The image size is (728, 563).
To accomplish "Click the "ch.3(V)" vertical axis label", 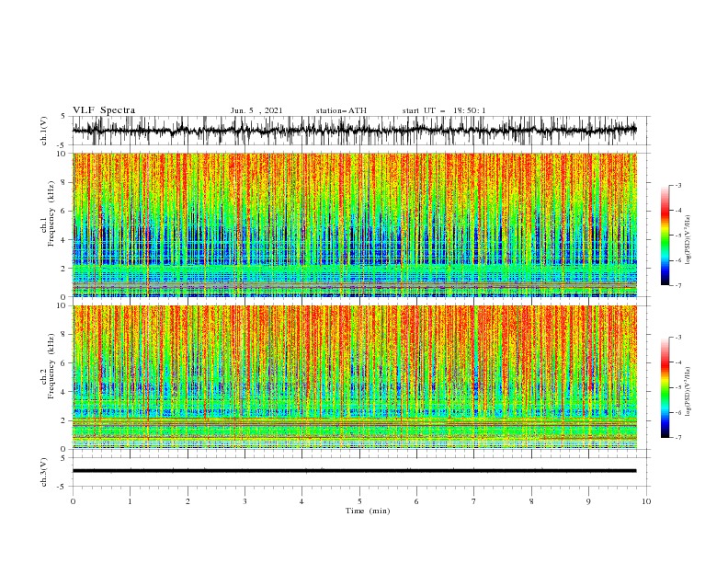I will pos(44,472).
